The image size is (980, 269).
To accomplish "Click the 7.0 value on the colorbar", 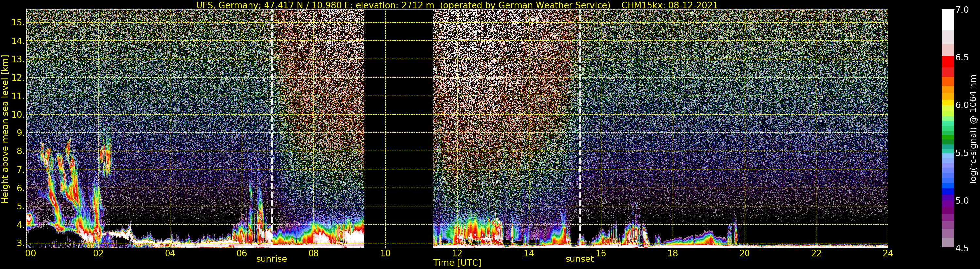I will pyautogui.click(x=962, y=10).
